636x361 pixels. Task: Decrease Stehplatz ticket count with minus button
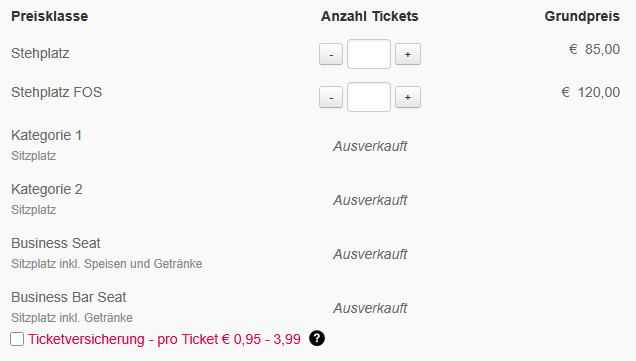(x=331, y=54)
